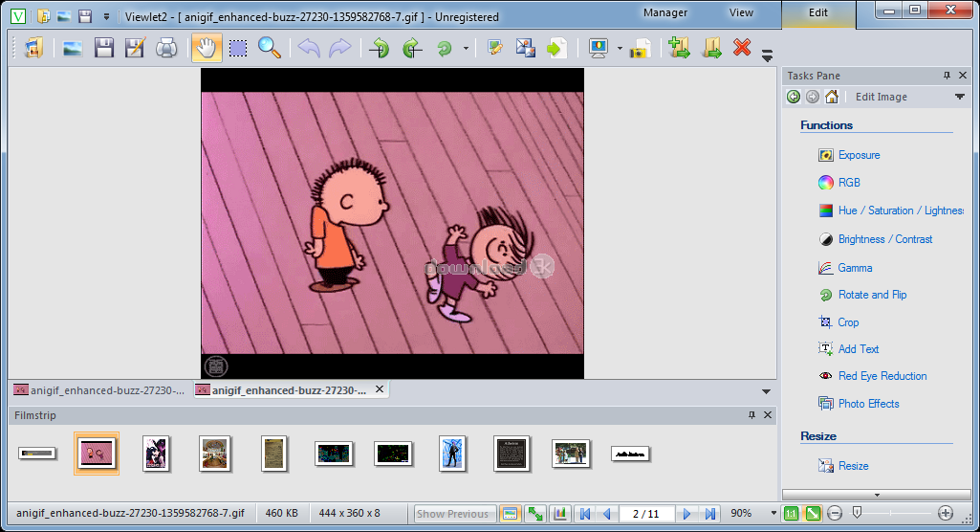Image resolution: width=980 pixels, height=532 pixels.
Task: Select the first anigif_enhanced-buzz document tab
Action: pyautogui.click(x=100, y=390)
